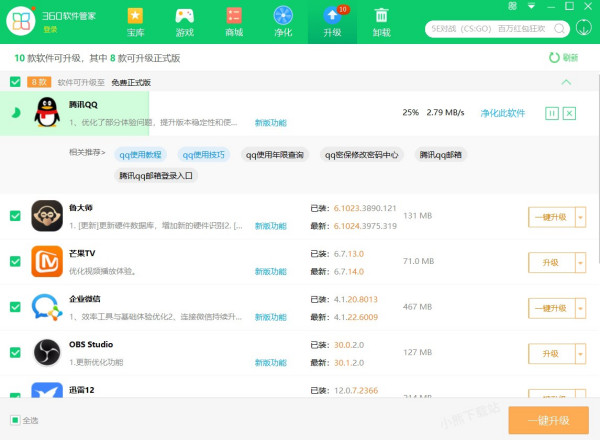This screenshot has width=600, height=440.
Task: Uncheck the 芒果TV checkbox
Action: tap(15, 261)
